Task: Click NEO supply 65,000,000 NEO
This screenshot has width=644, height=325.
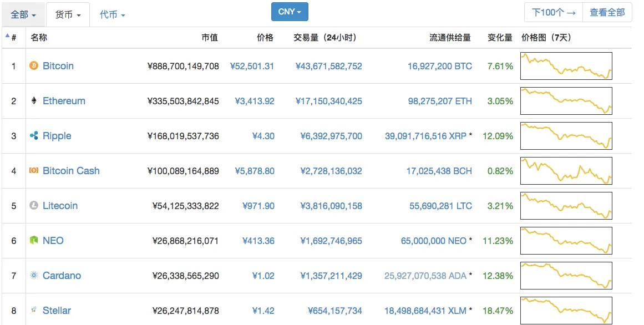Action: click(434, 241)
